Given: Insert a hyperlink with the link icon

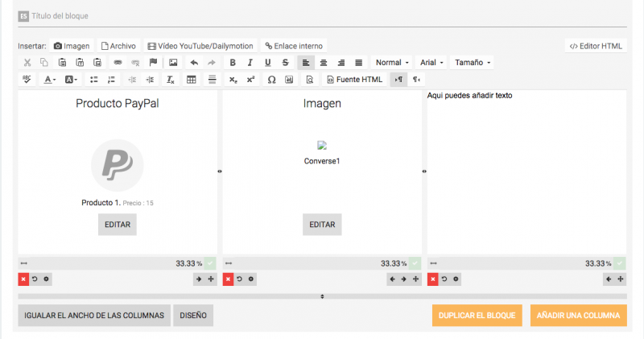Looking at the screenshot, I should click(118, 63).
